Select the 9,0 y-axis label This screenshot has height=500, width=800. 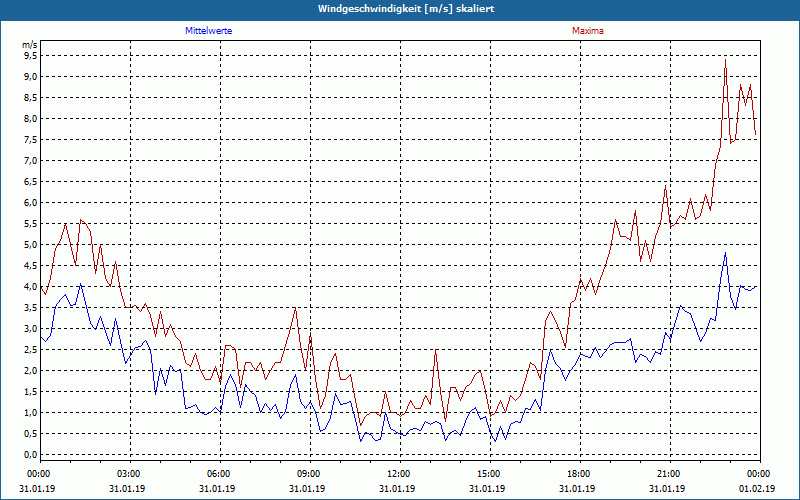click(30, 77)
